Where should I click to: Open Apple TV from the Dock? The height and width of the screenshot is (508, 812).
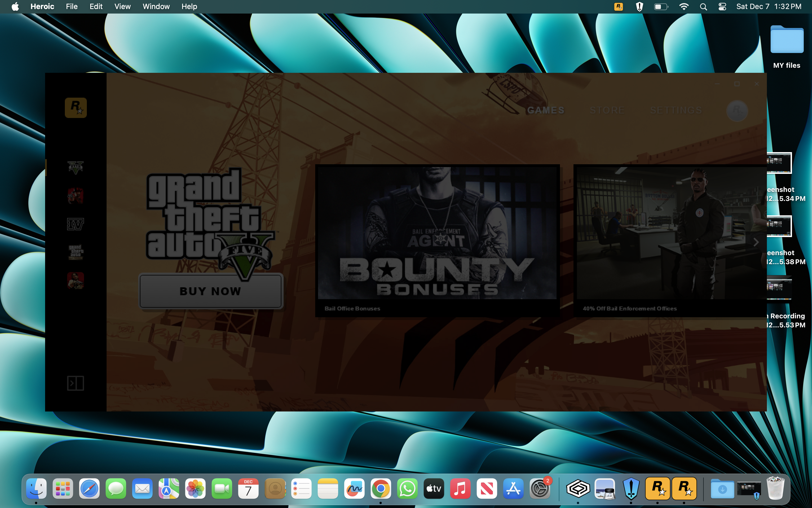coord(434,489)
